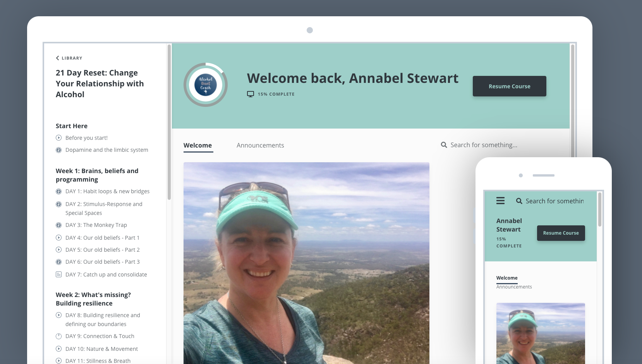Open DAY 2: Stimulus-Response and Special Spaces

(x=104, y=208)
